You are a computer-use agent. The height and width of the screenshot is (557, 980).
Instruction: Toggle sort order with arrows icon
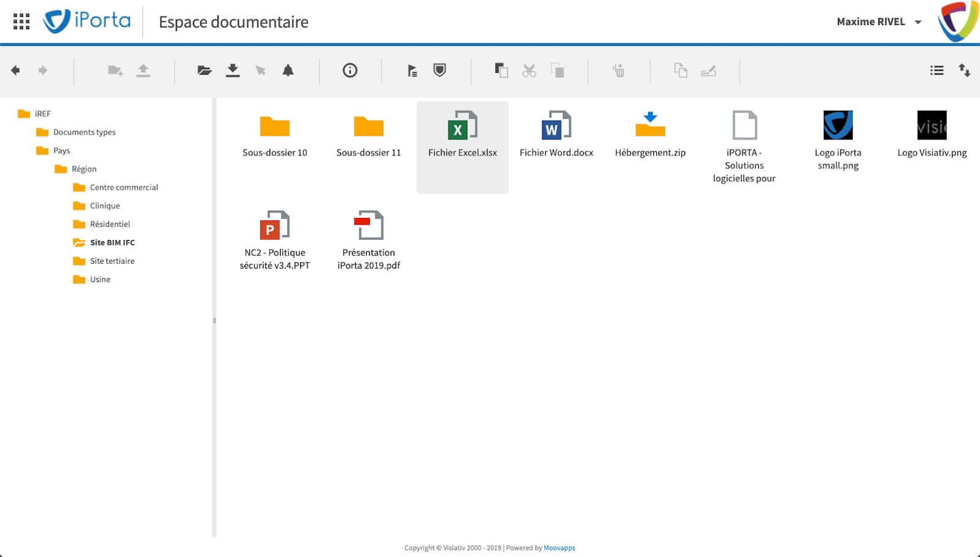click(x=965, y=70)
